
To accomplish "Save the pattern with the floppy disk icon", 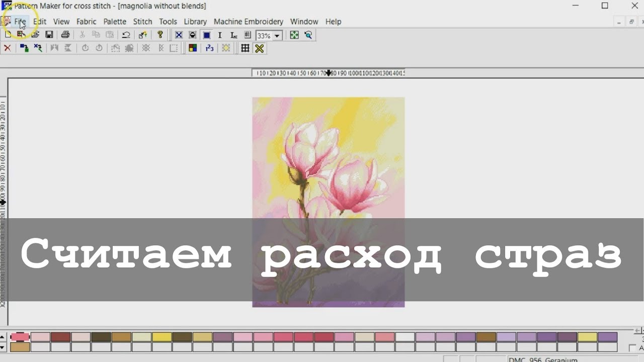I will click(x=49, y=35).
